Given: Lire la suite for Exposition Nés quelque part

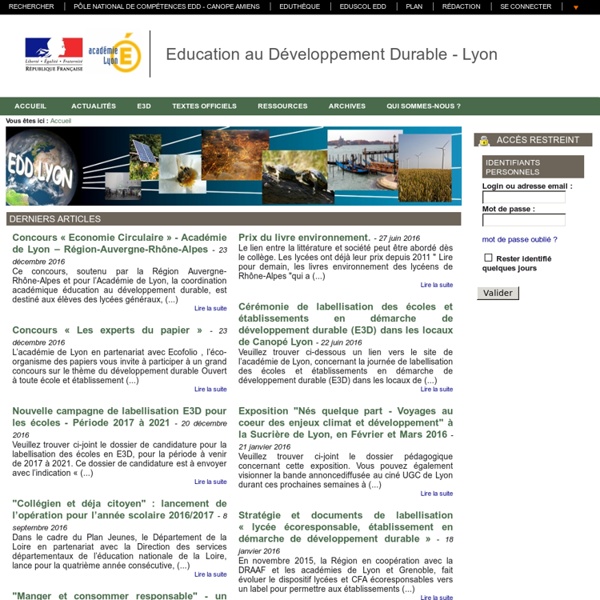Looking at the screenshot, I should coord(437,494).
